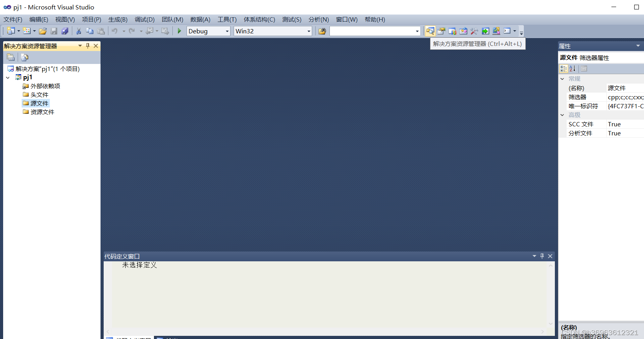644x339 pixels.
Task: Click the Navigate Forward icon
Action: coord(165,31)
